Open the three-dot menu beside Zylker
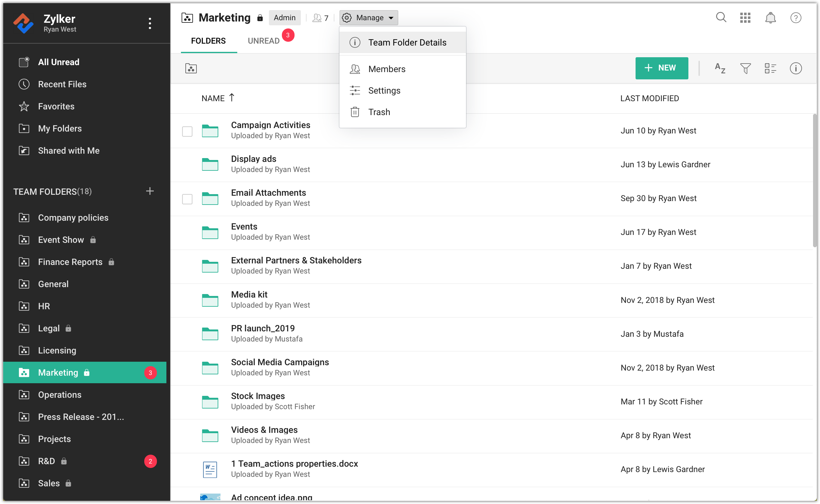Viewport: 820px width, 504px height. pos(150,23)
